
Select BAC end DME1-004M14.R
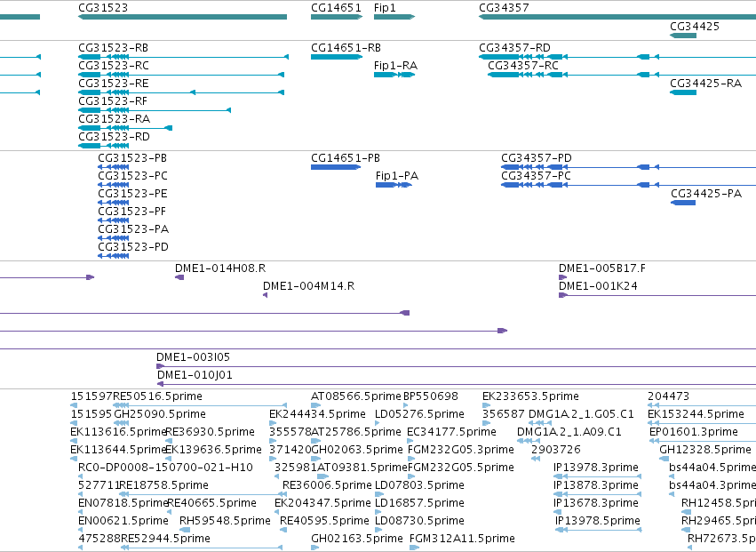(308, 286)
